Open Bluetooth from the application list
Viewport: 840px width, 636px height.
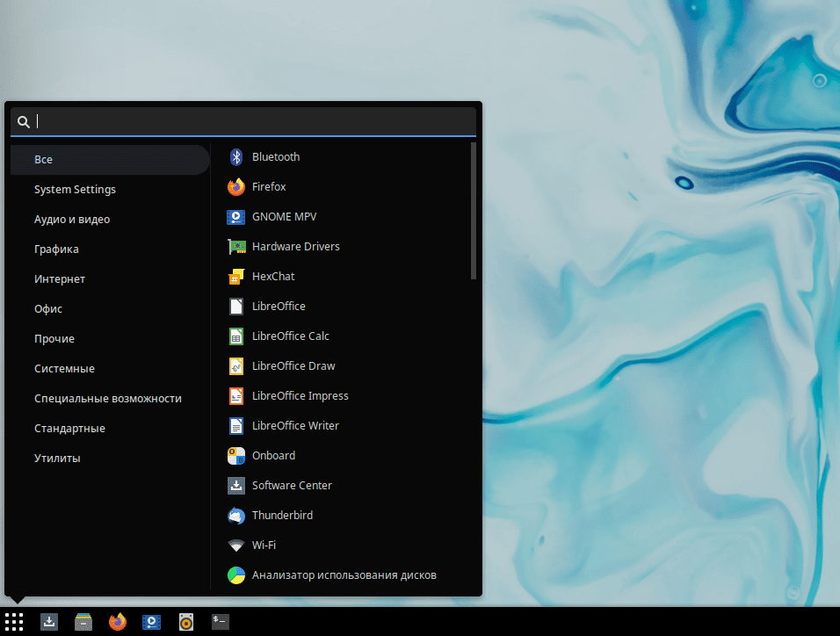(275, 157)
